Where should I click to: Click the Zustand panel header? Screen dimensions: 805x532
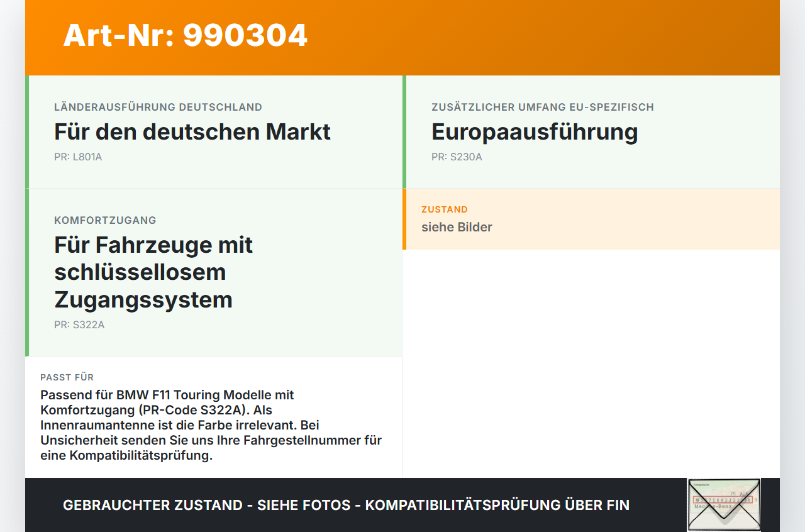coord(445,209)
